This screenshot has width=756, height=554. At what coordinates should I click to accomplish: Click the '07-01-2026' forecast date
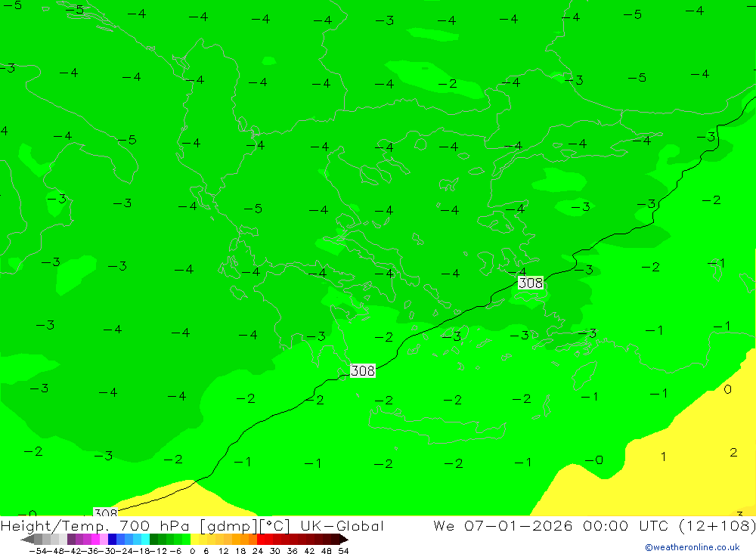coord(519,525)
